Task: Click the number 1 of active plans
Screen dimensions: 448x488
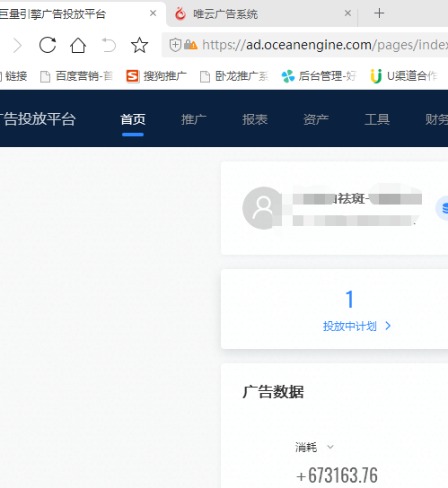Action: [x=349, y=299]
